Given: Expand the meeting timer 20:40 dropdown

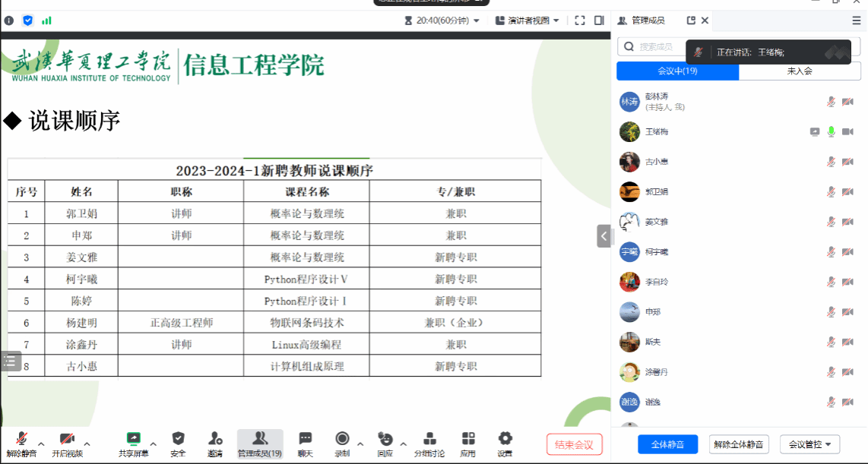Looking at the screenshot, I should (x=443, y=21).
